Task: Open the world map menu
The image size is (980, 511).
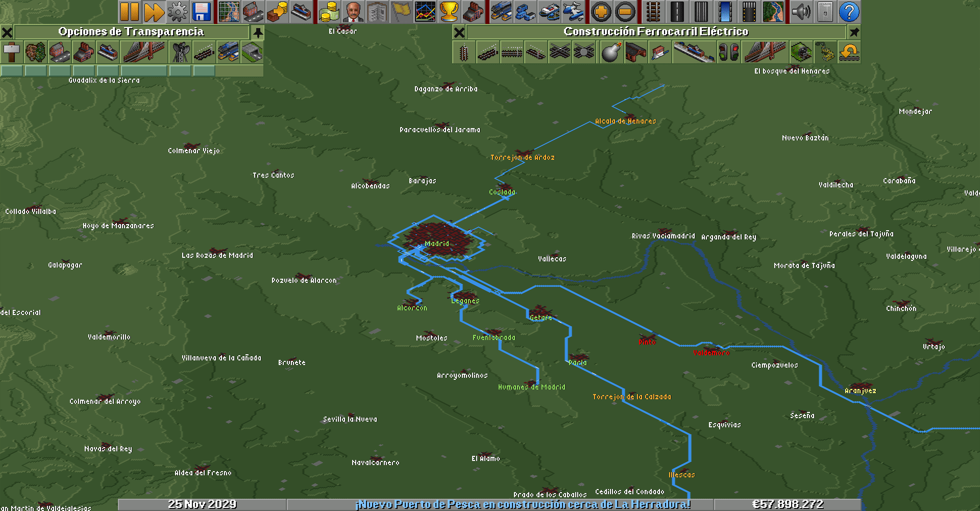Action: tap(229, 12)
